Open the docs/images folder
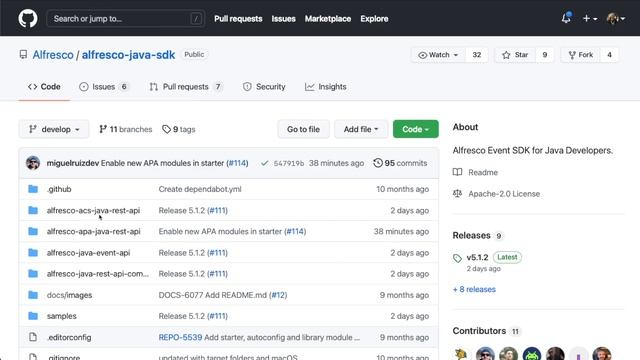Screen dimensions: 640x360 [69, 295]
